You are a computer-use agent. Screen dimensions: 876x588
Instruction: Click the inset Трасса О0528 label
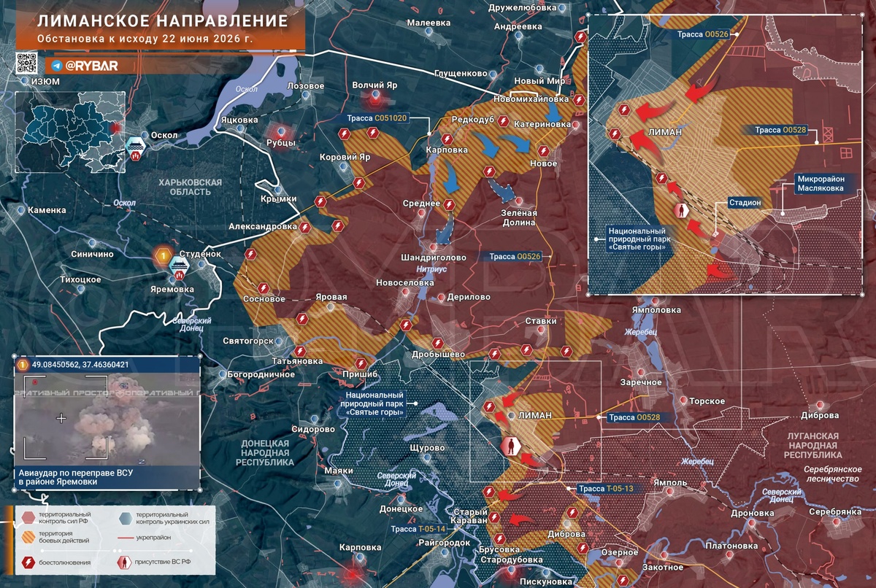pos(780,129)
